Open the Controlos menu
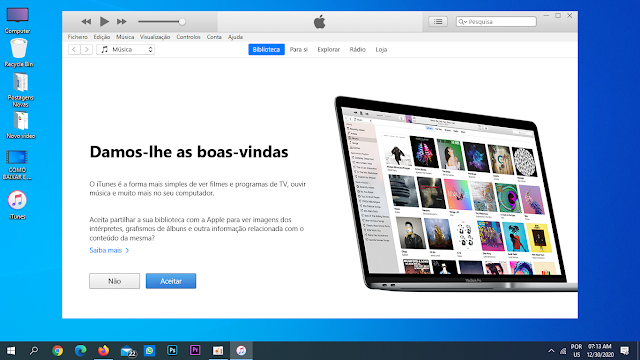The height and width of the screenshot is (360, 640). 188,37
